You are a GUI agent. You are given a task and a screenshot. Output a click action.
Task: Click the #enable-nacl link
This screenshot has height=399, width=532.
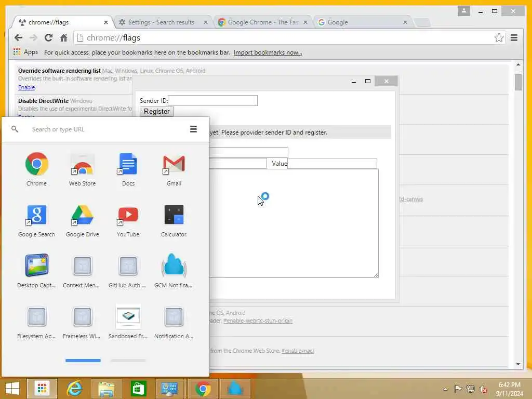(x=298, y=351)
